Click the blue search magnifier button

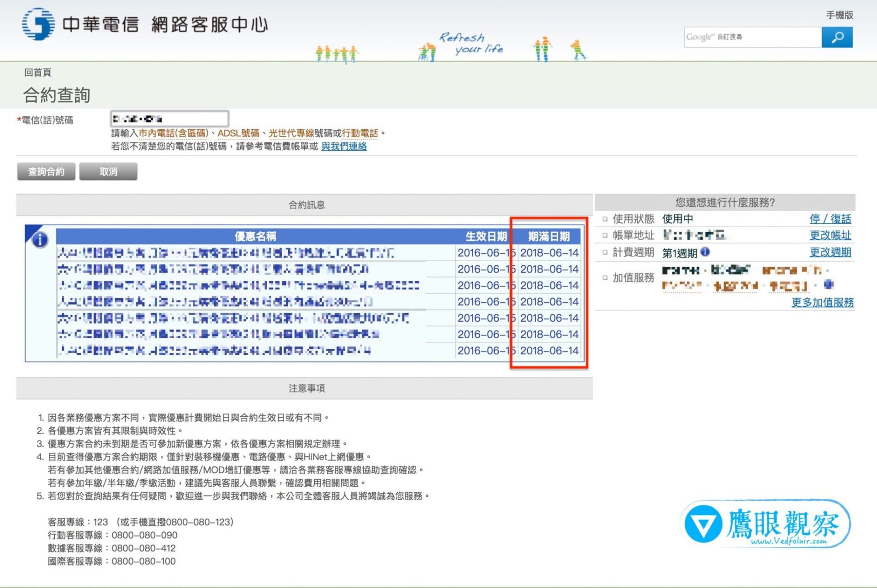[x=837, y=37]
